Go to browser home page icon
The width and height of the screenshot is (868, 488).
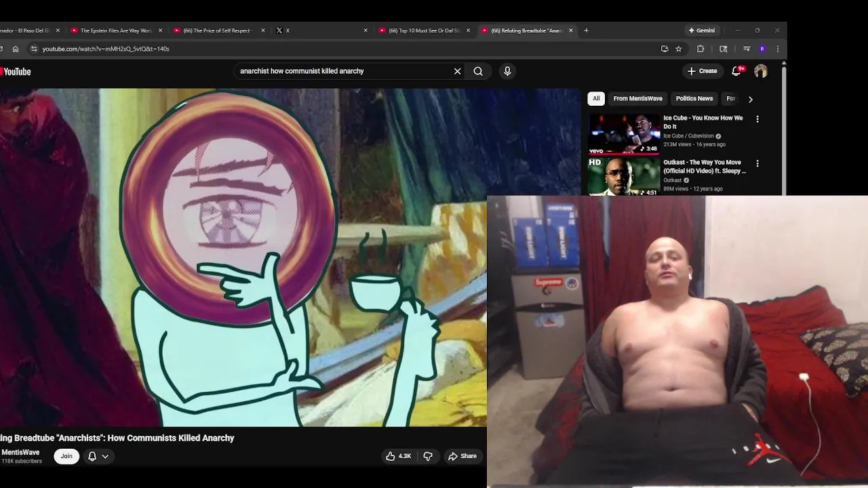click(16, 49)
